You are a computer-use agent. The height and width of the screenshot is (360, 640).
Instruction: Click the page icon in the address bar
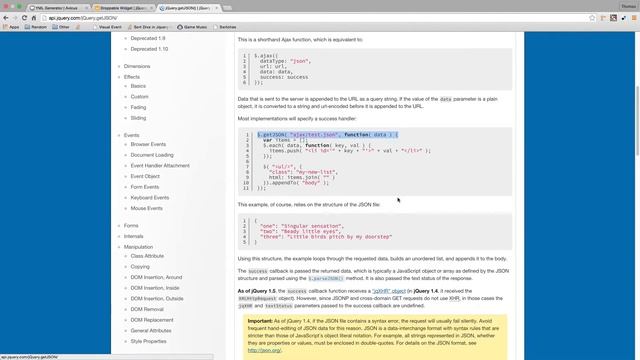pyautogui.click(x=44, y=18)
